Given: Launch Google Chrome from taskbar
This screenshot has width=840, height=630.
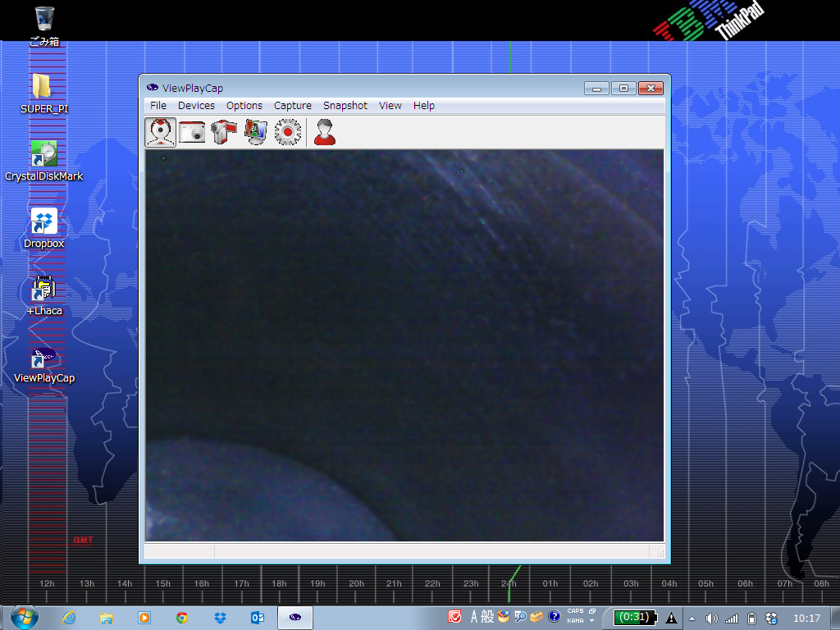Looking at the screenshot, I should (182, 618).
